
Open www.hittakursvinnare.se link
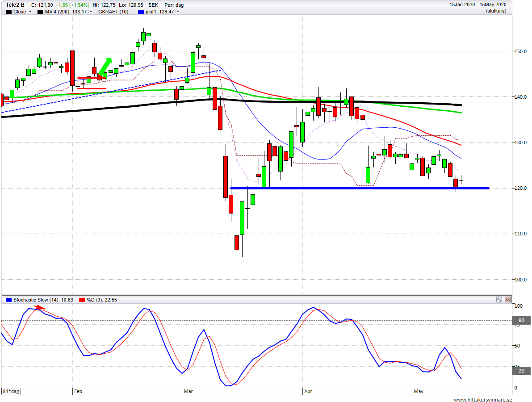tap(483, 400)
